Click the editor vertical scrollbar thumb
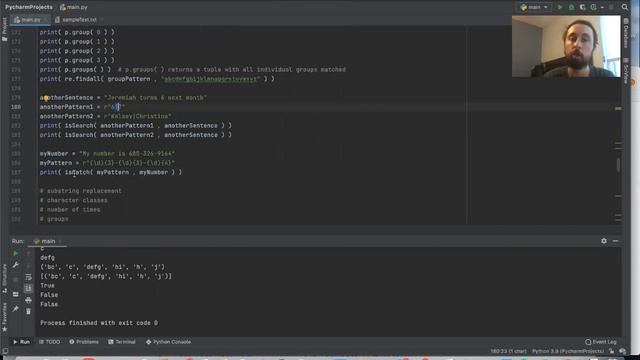 click(618, 165)
